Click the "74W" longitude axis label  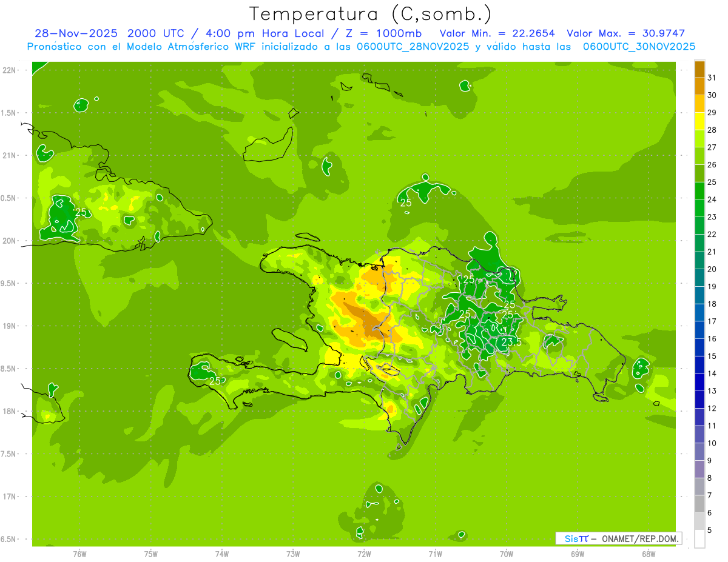221,554
